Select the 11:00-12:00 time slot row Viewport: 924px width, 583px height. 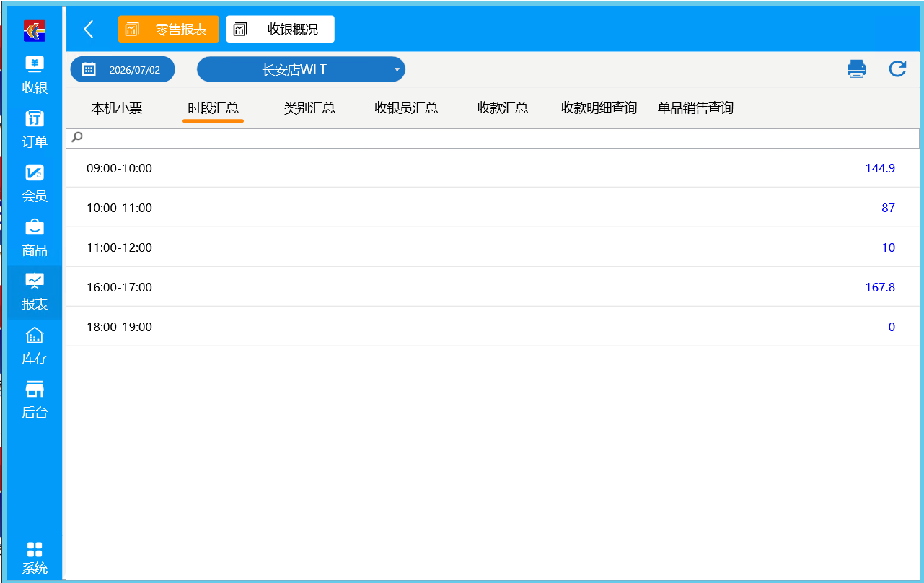click(493, 247)
